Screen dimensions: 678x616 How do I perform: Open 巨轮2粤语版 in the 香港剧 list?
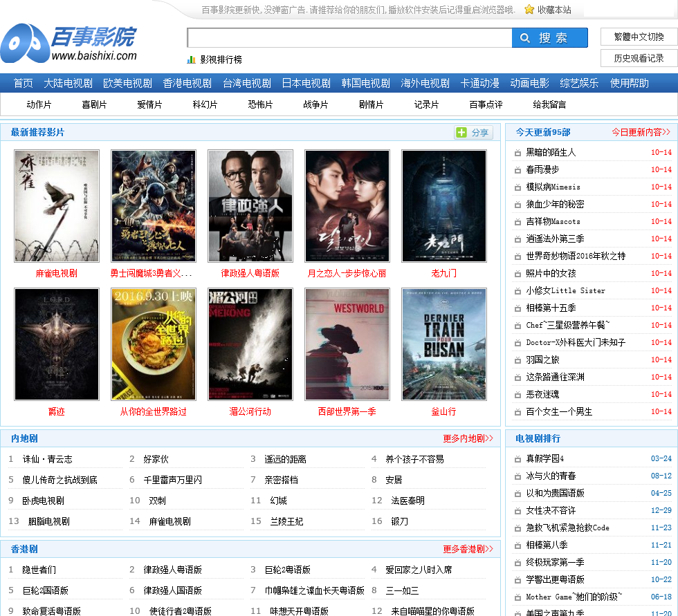point(288,570)
